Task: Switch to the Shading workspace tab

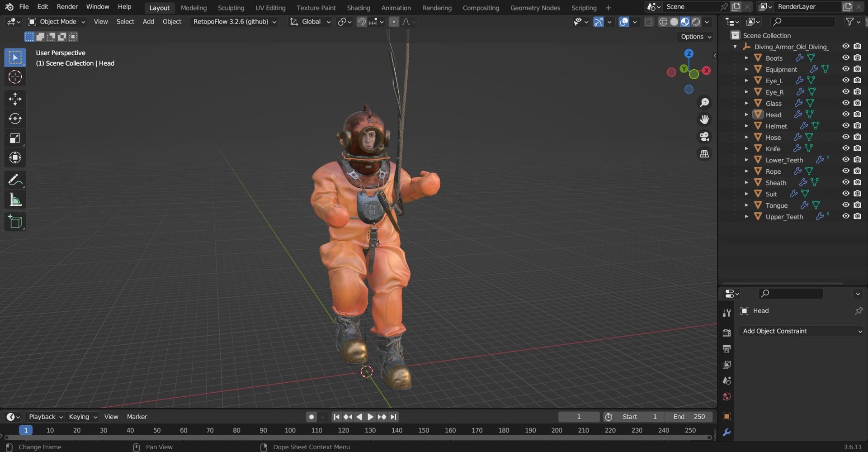Action: tap(359, 8)
